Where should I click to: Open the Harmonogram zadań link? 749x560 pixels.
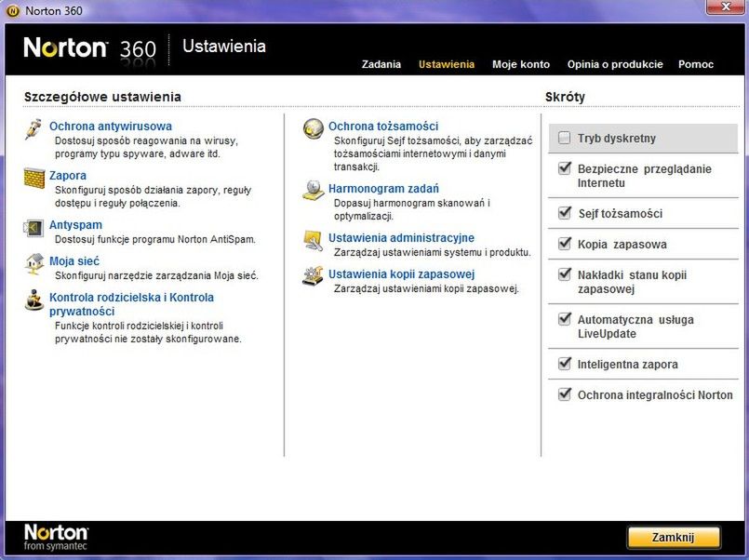(383, 189)
